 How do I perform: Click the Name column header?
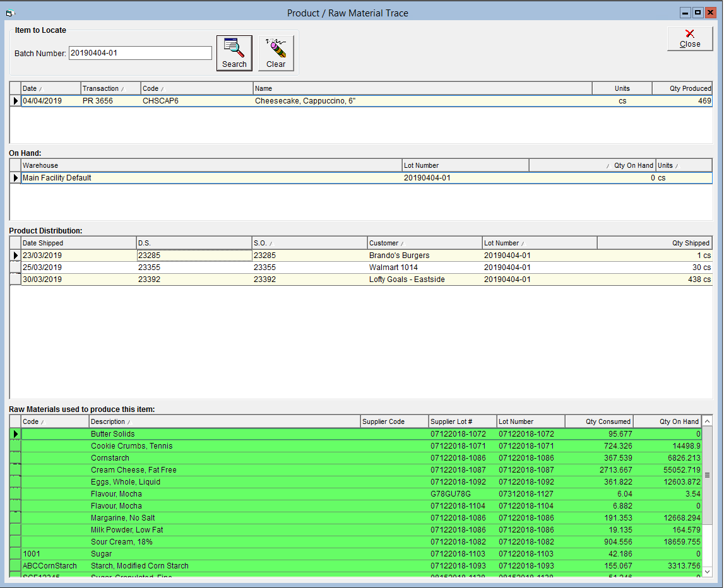click(422, 88)
